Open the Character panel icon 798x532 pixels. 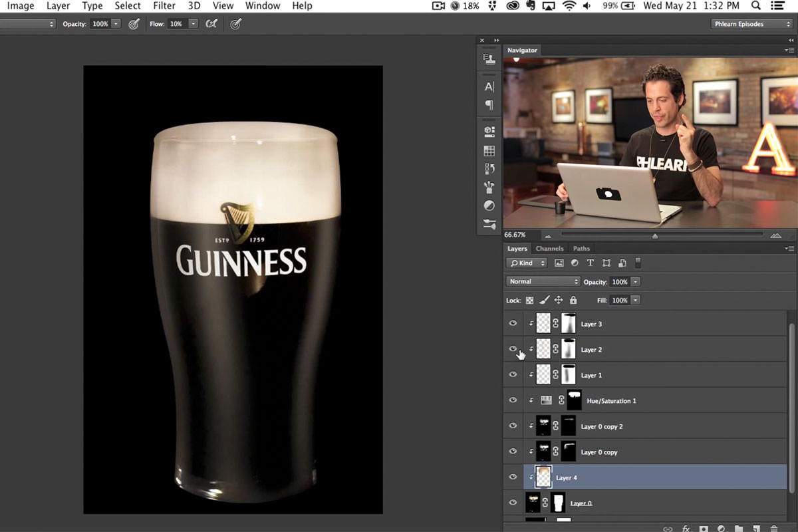coord(489,86)
